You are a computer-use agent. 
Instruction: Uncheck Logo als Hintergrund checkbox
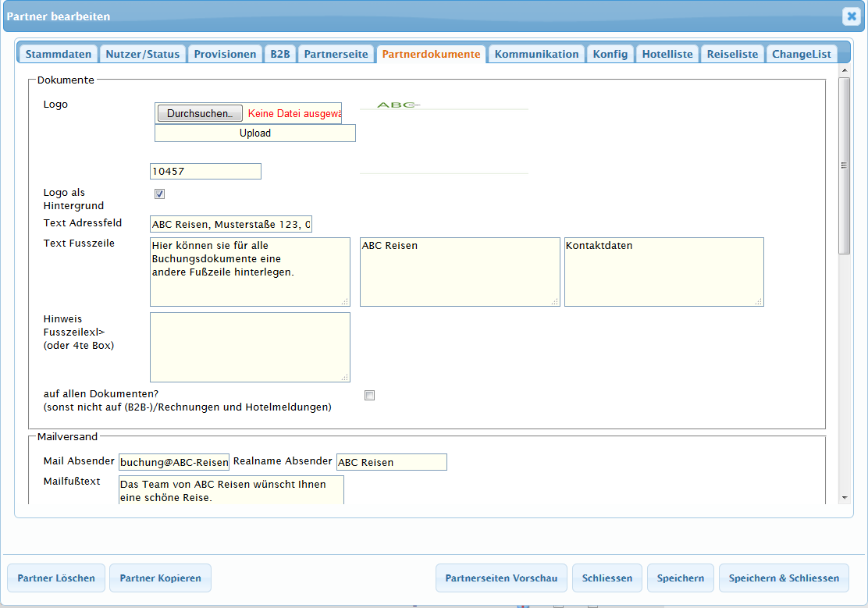coord(159,194)
